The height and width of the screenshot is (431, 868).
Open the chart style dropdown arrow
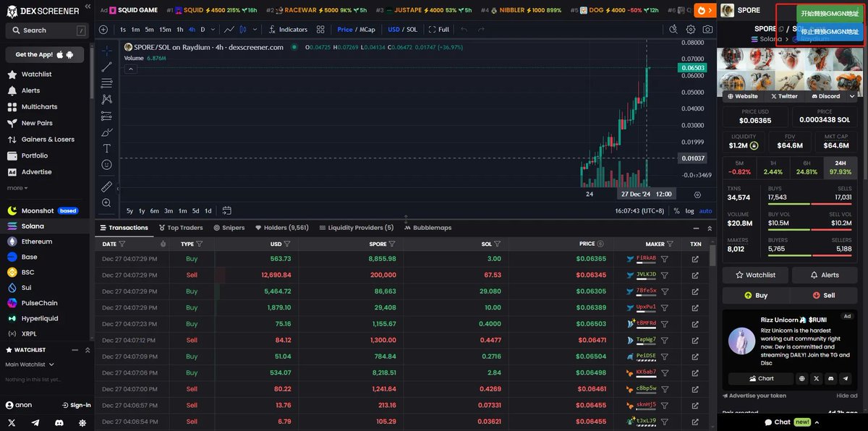pos(253,30)
